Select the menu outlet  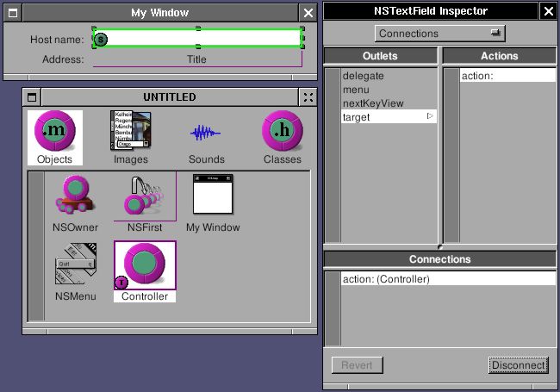click(x=356, y=90)
